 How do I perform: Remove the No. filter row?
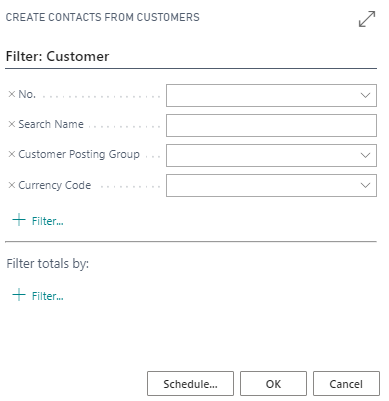(12, 94)
